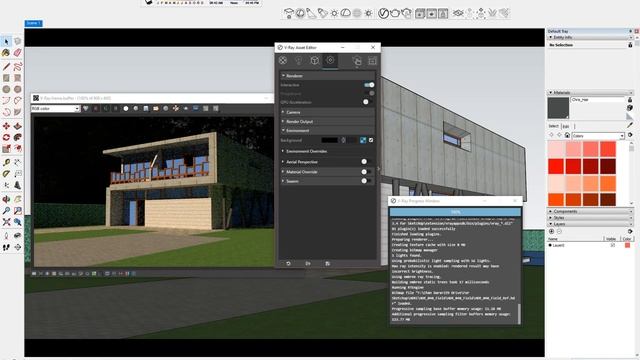Select the Orbit tool
The height and width of the screenshot is (360, 640).
point(6,199)
